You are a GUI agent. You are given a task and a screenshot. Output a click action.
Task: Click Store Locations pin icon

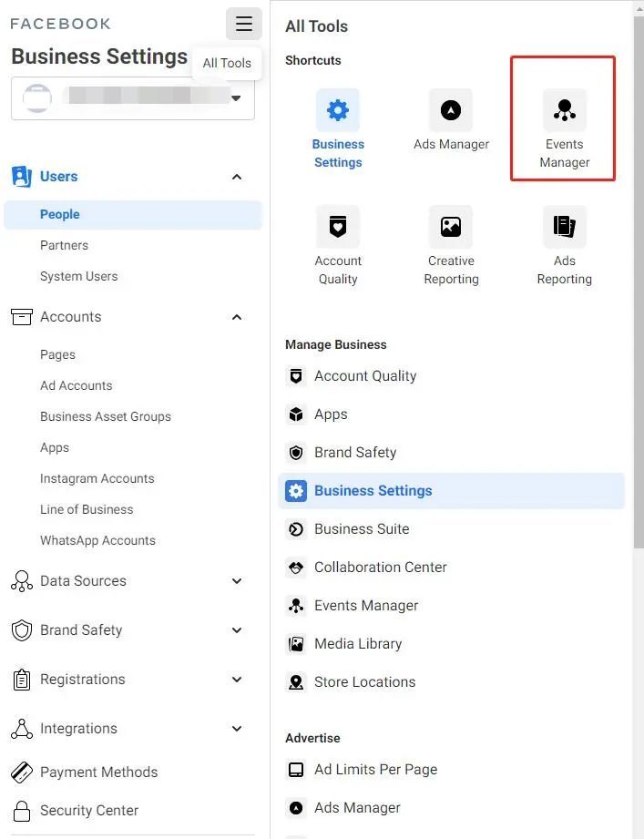pos(296,682)
